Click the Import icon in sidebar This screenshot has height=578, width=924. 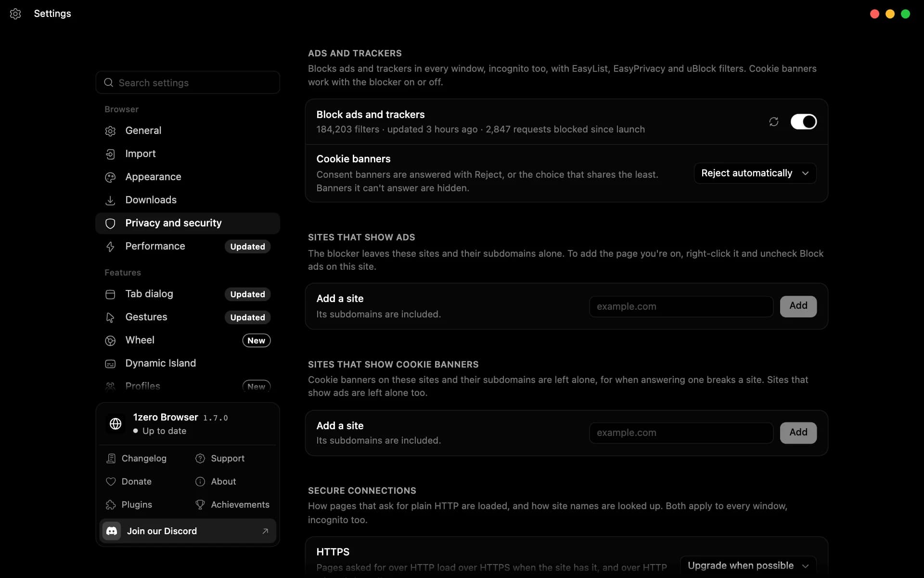coord(110,154)
